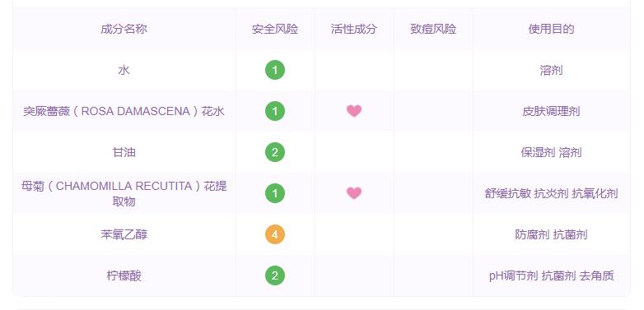Open the 母菊（CHAMOMILLA RECUTITA）花提取物 link
Image resolution: width=644 pixels, height=310 pixels.
(x=124, y=193)
